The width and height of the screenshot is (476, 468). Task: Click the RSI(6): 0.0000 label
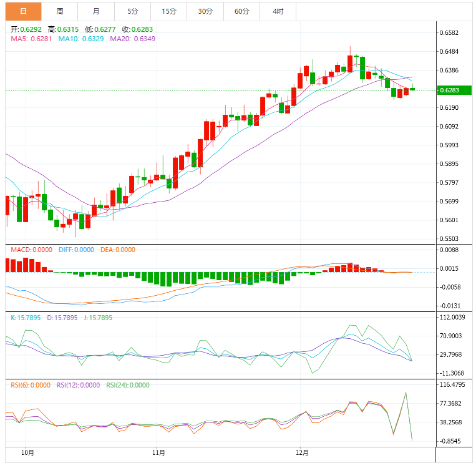pyautogui.click(x=31, y=385)
